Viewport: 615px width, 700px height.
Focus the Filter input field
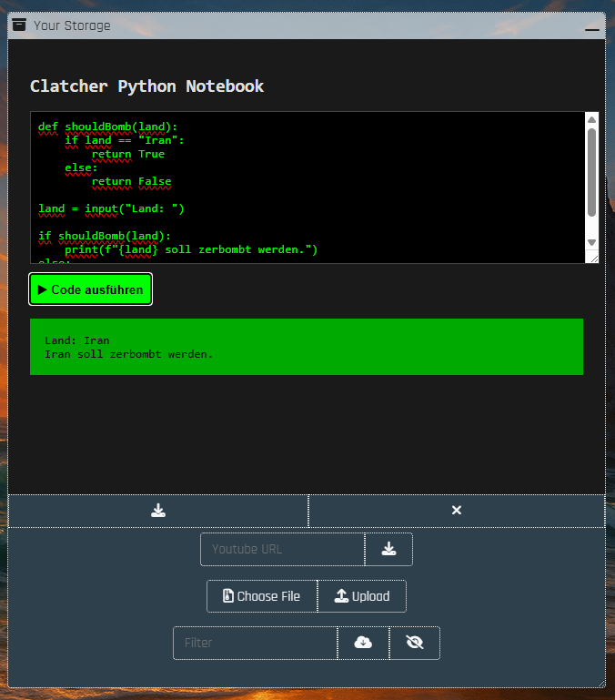pos(256,643)
